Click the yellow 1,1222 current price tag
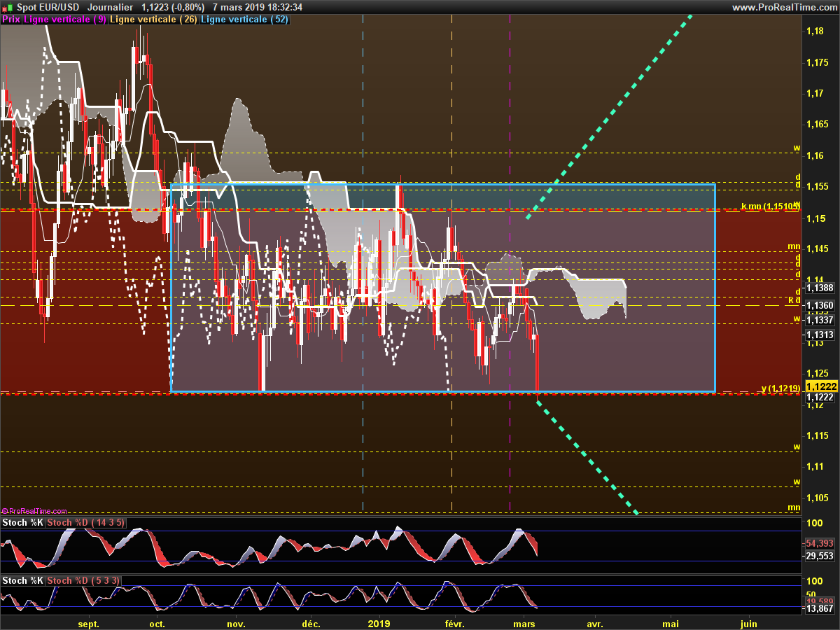 [820, 386]
